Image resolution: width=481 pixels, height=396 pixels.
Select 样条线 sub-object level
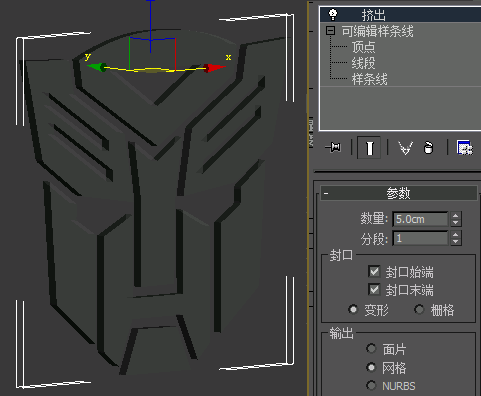(x=369, y=79)
